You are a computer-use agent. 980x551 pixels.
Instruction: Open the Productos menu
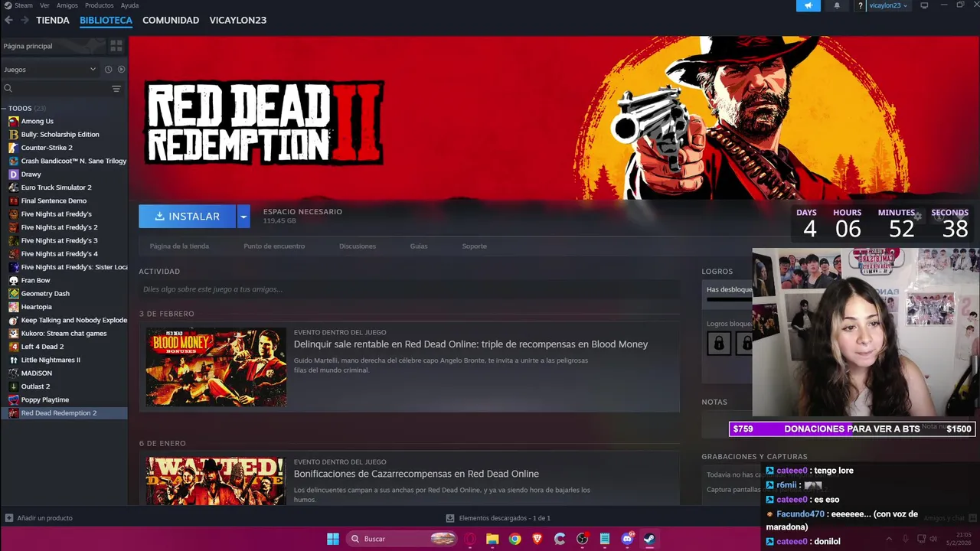(99, 5)
